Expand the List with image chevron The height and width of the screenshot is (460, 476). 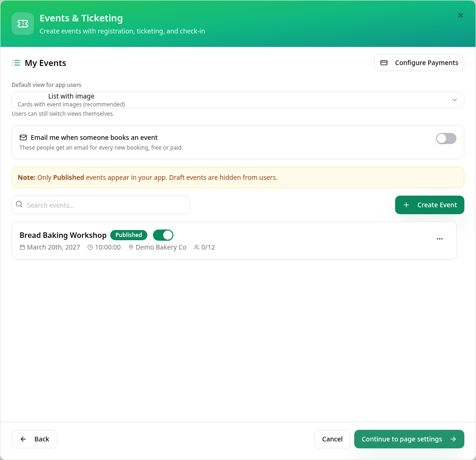(x=455, y=100)
